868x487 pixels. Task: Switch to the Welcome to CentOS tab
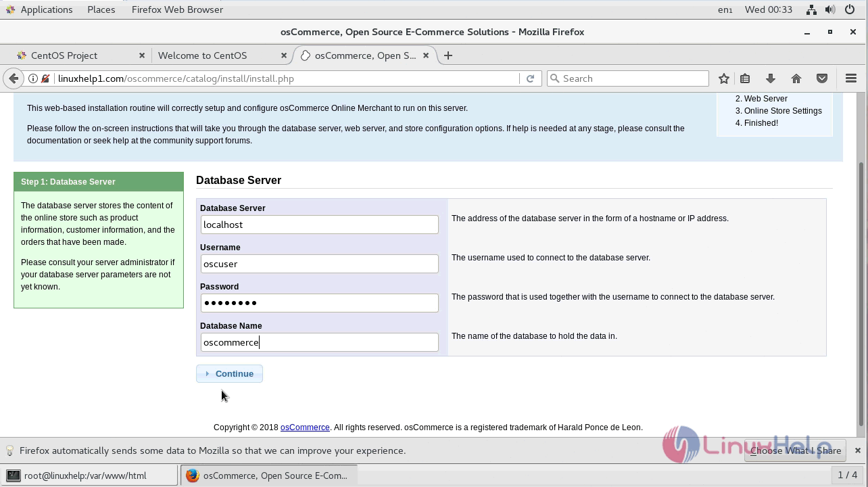point(221,55)
